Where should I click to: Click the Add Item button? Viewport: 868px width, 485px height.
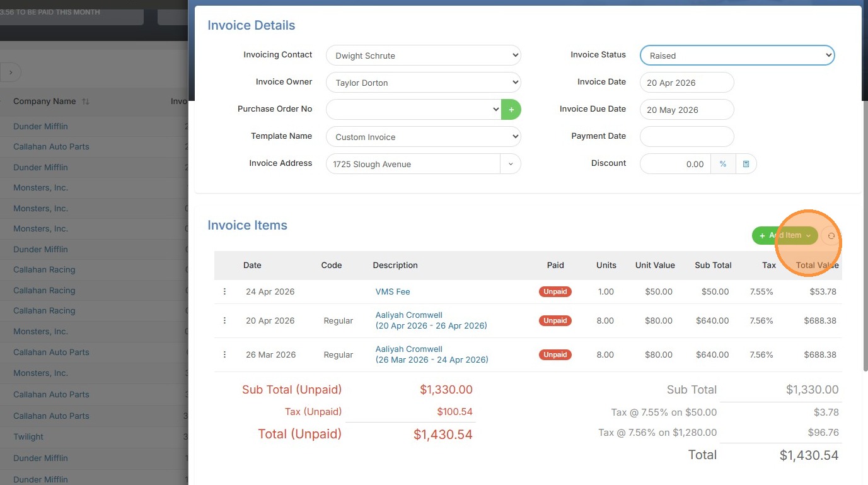(785, 236)
